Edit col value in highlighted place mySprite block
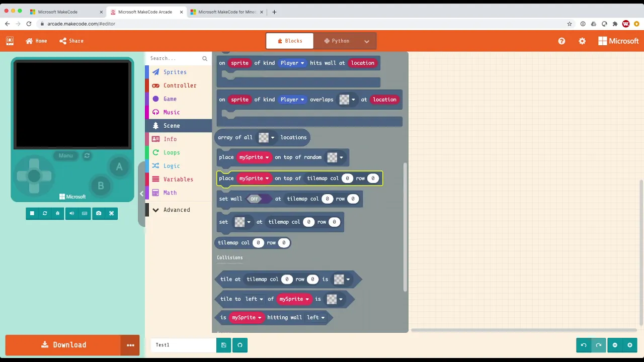 [x=347, y=178]
